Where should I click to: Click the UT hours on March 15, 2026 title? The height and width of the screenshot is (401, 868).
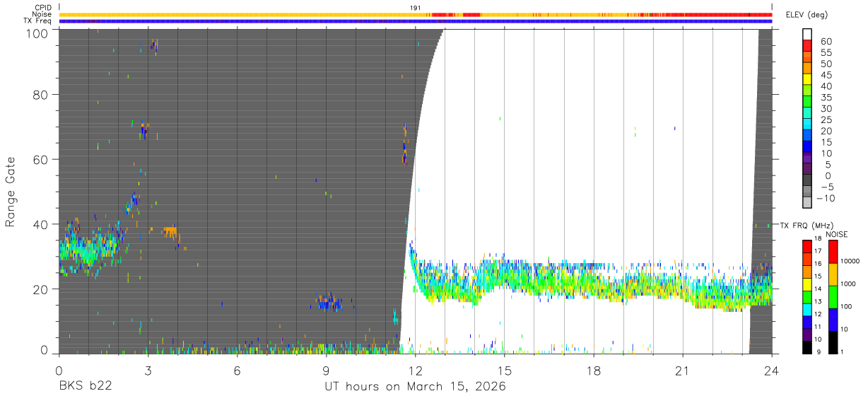click(x=415, y=387)
